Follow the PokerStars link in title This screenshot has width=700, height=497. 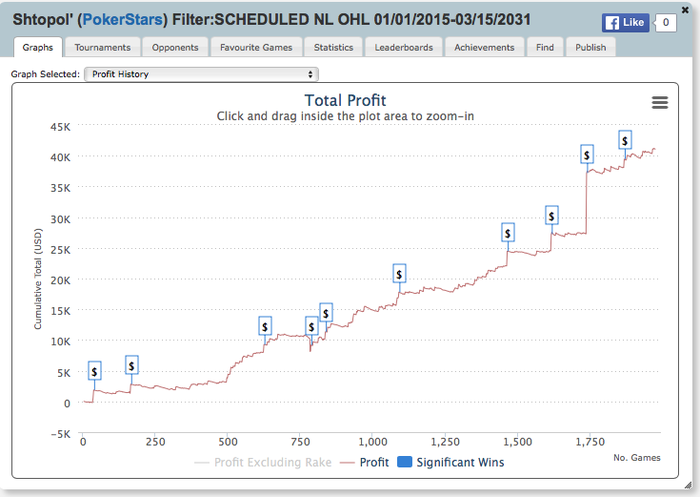[123, 20]
